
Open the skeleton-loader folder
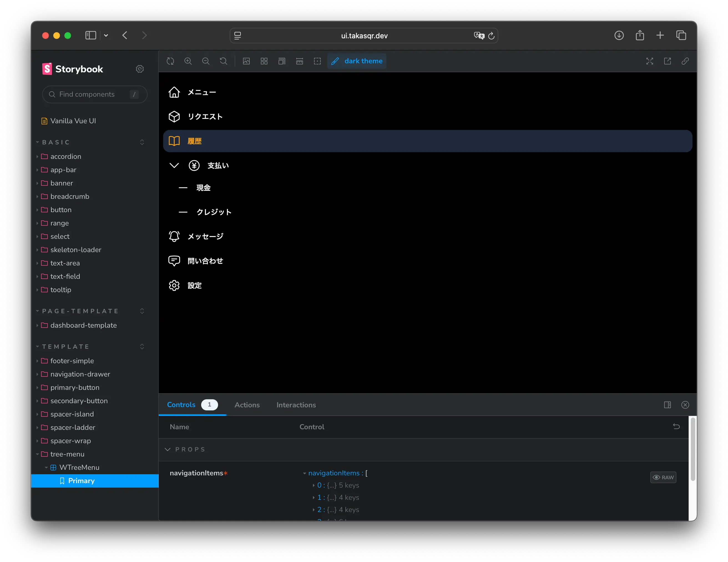(76, 250)
